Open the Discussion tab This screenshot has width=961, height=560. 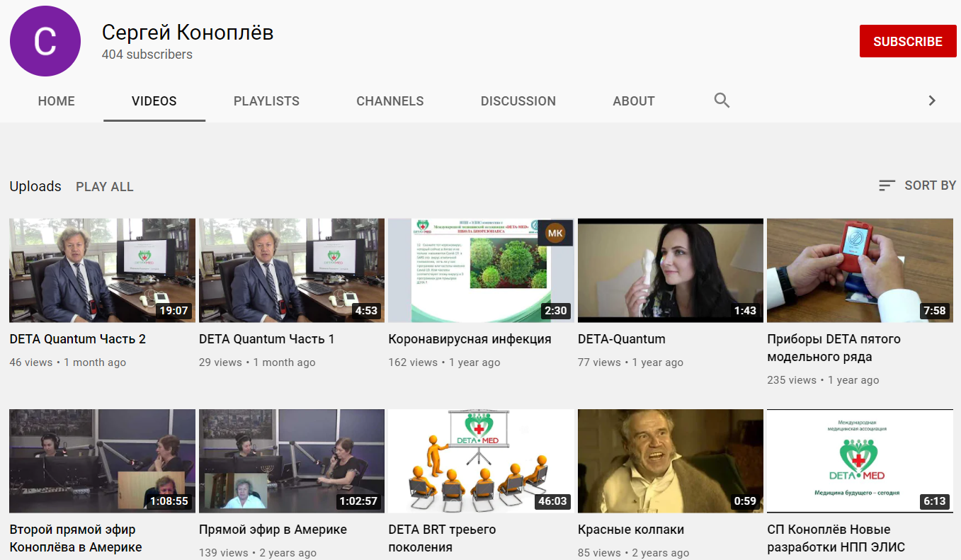[x=518, y=101]
